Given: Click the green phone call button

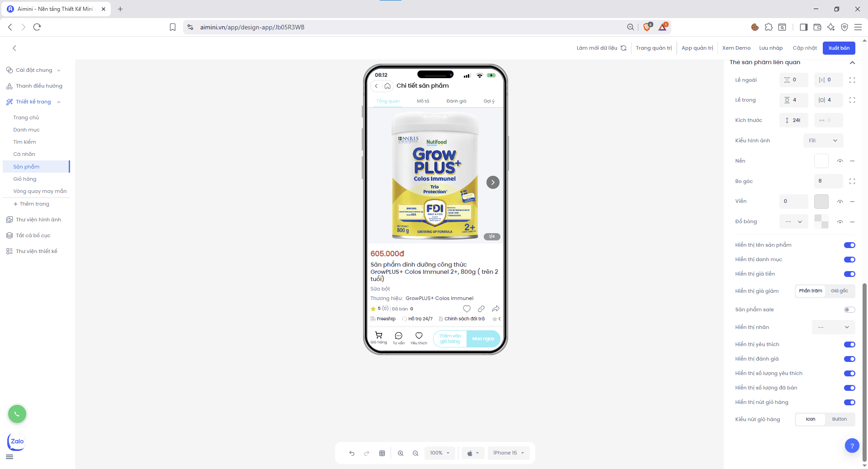Looking at the screenshot, I should coord(17,414).
